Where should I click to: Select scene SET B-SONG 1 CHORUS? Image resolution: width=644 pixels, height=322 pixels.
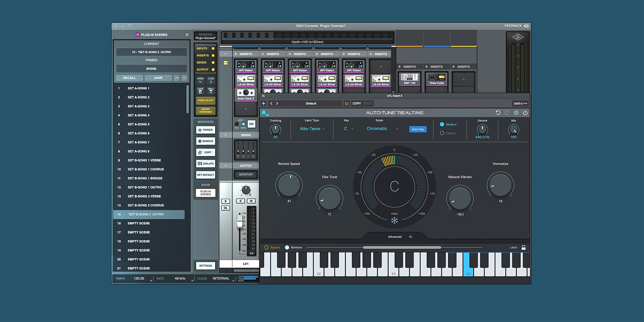coord(146,169)
